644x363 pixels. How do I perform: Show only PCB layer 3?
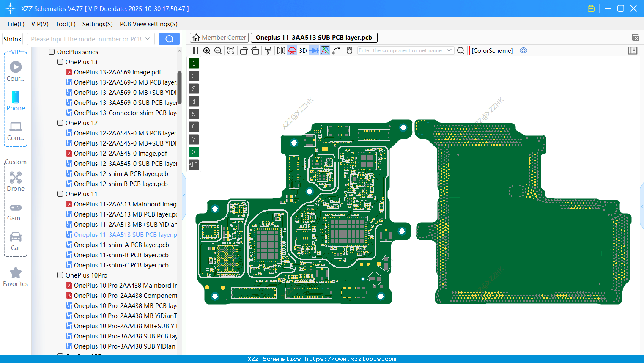194,88
